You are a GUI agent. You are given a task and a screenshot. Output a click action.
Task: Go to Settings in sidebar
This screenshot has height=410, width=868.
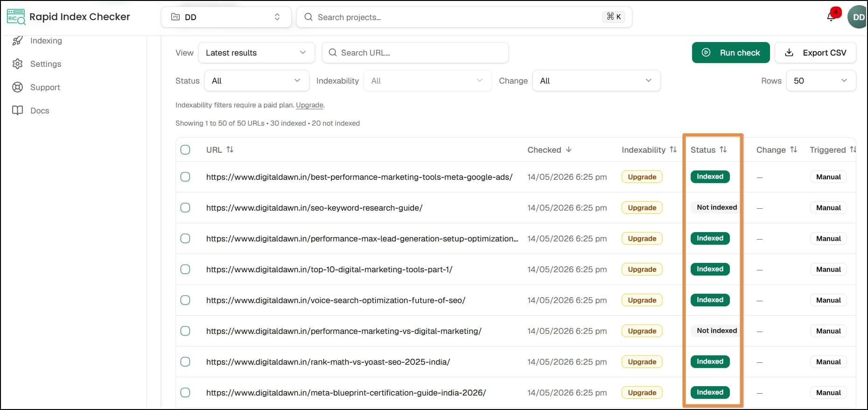click(x=46, y=64)
